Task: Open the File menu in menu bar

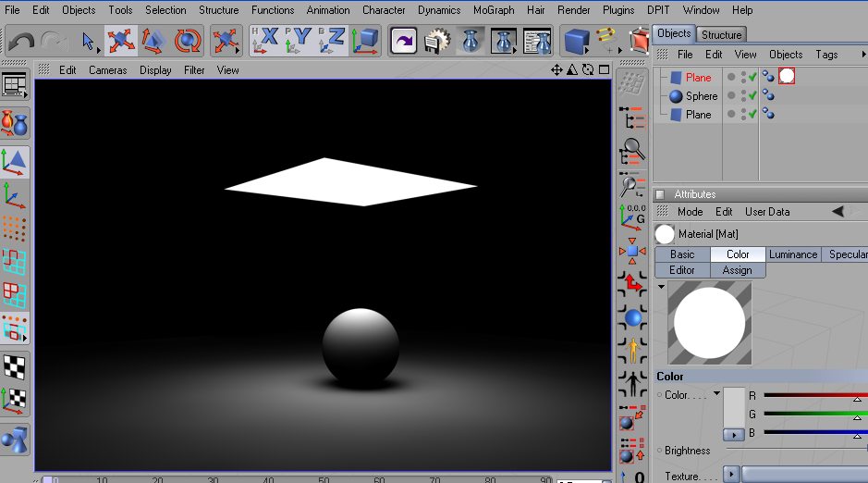Action: [12, 10]
